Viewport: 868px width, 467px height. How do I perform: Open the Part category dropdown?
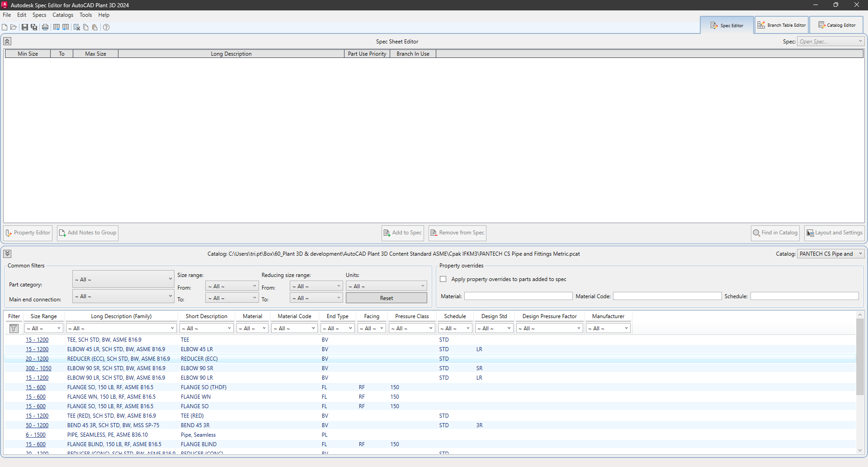(123, 279)
